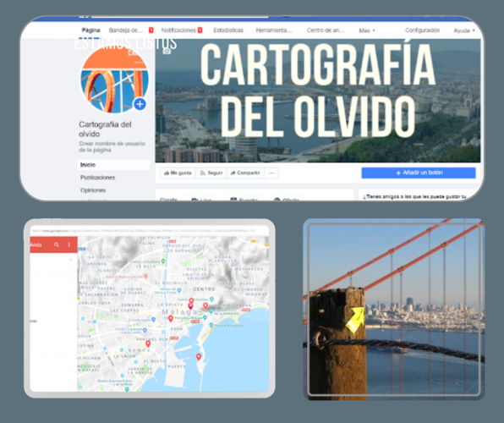Click the Centro Comercial Larios Centro marker
The height and width of the screenshot is (423, 504).
(145, 330)
